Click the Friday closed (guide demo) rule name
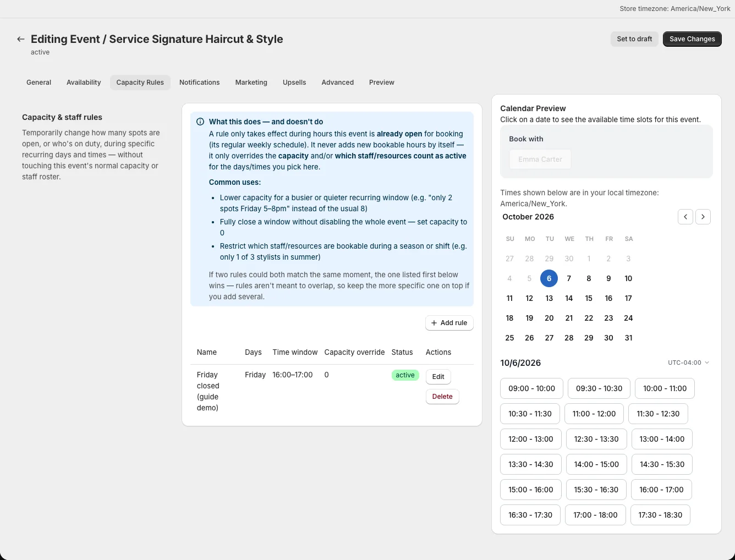The image size is (735, 560). click(x=208, y=391)
